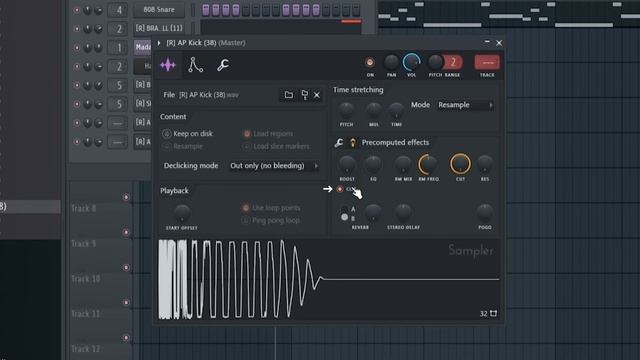Viewport: 640px width, 360px height.
Task: Click the channel PAN knob
Action: [391, 62]
